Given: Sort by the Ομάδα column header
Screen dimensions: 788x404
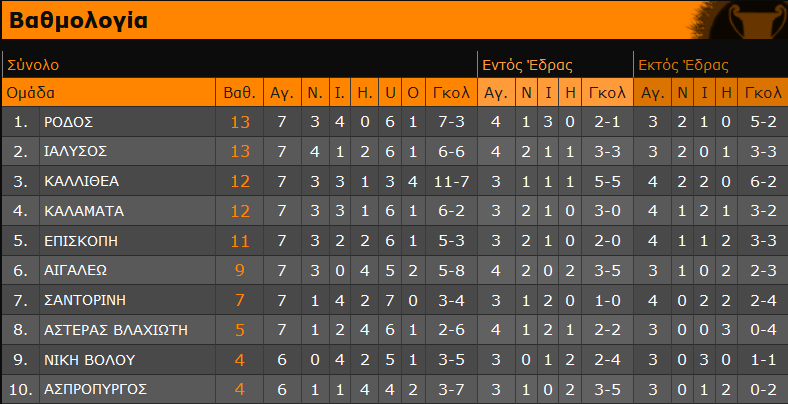Looking at the screenshot, I should tap(31, 93).
